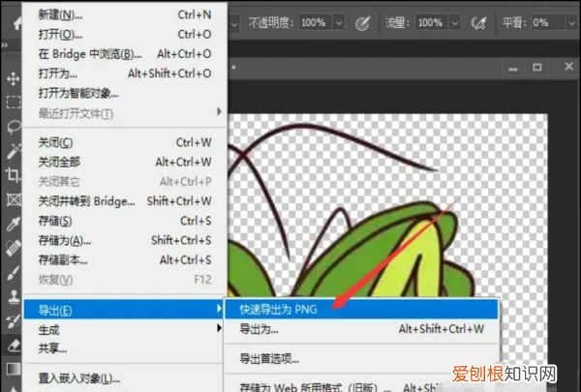The height and width of the screenshot is (392, 581).
Task: Click the flow value field
Action: click(x=432, y=23)
